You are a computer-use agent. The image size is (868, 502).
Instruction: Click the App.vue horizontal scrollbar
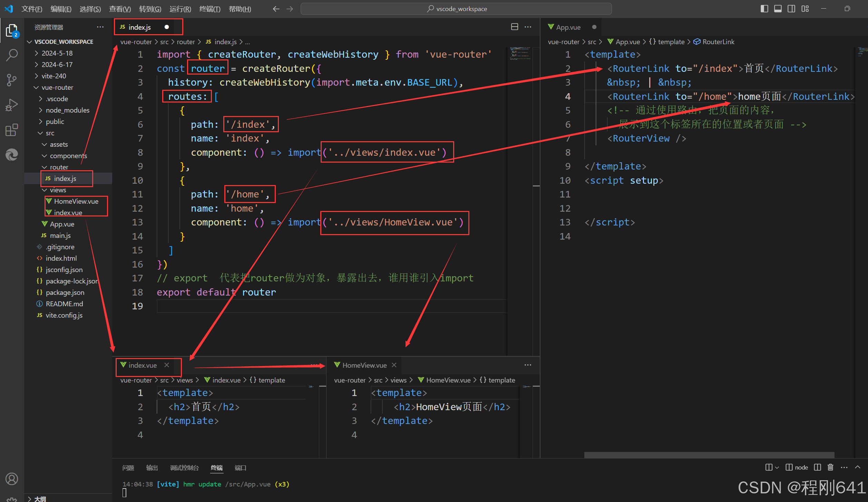point(709,455)
